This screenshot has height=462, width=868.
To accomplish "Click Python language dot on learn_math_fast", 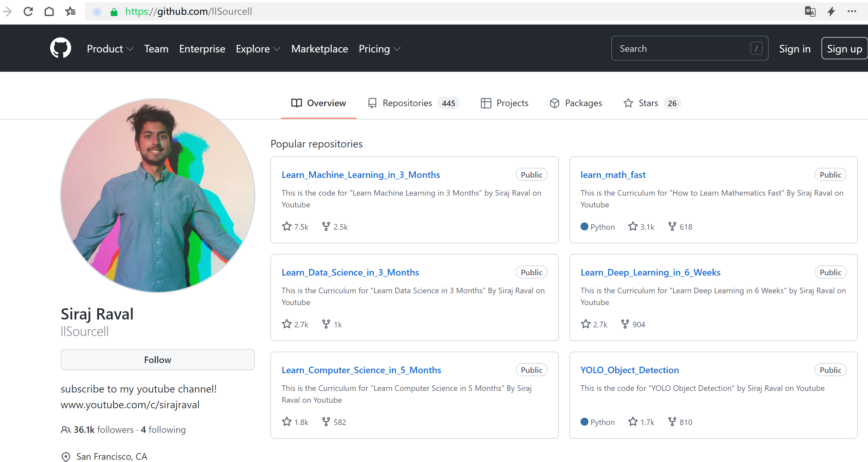I will click(x=584, y=227).
